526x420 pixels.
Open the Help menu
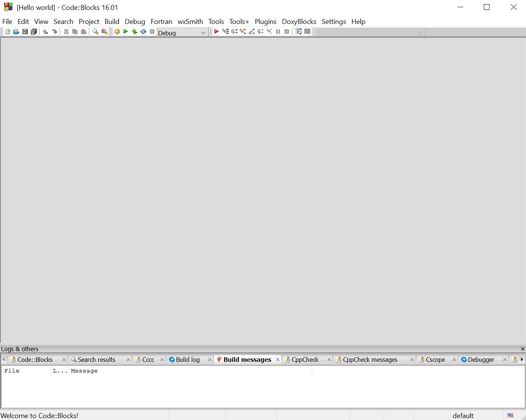tap(358, 22)
